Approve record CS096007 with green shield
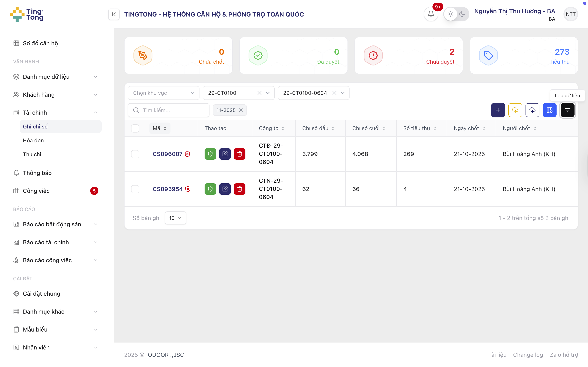Viewport: 588px width, 367px height. coord(210,154)
